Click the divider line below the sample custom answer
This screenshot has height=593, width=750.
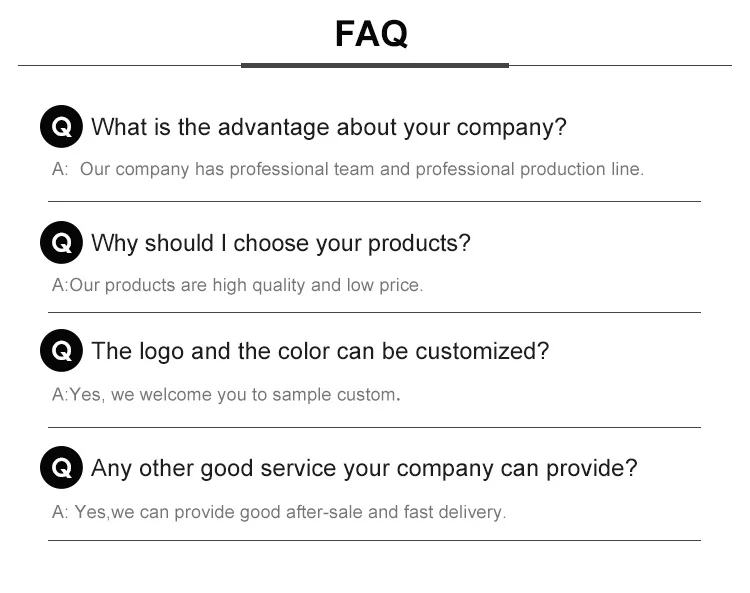(x=374, y=427)
